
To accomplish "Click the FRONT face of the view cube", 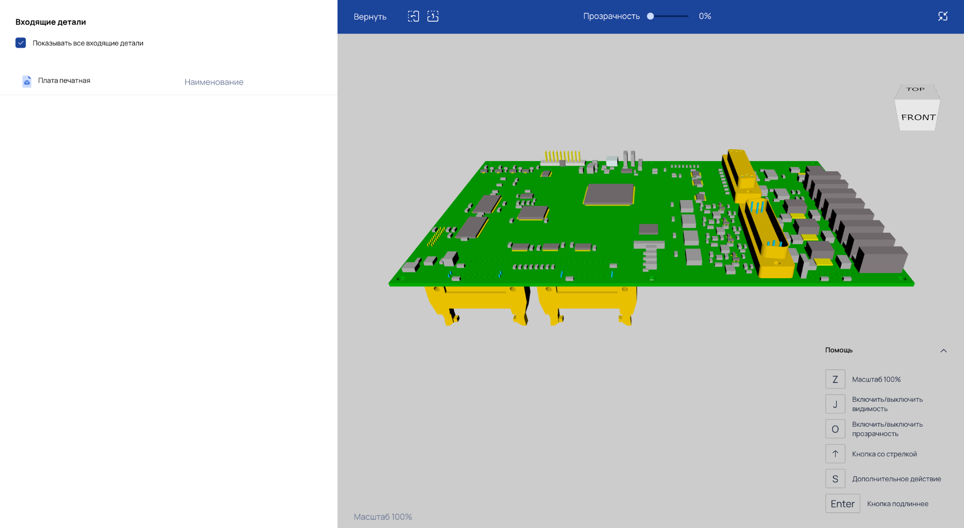I will pos(918,117).
